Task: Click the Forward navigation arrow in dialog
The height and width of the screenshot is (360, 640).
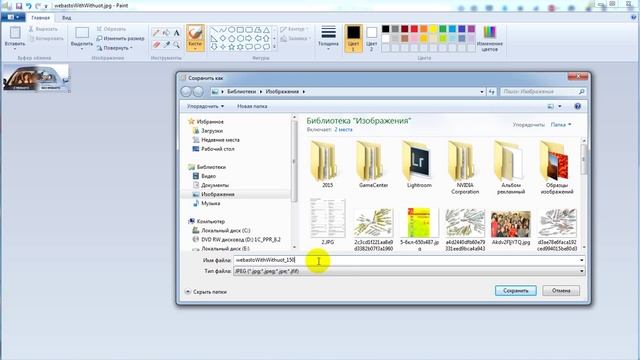Action: 198,91
